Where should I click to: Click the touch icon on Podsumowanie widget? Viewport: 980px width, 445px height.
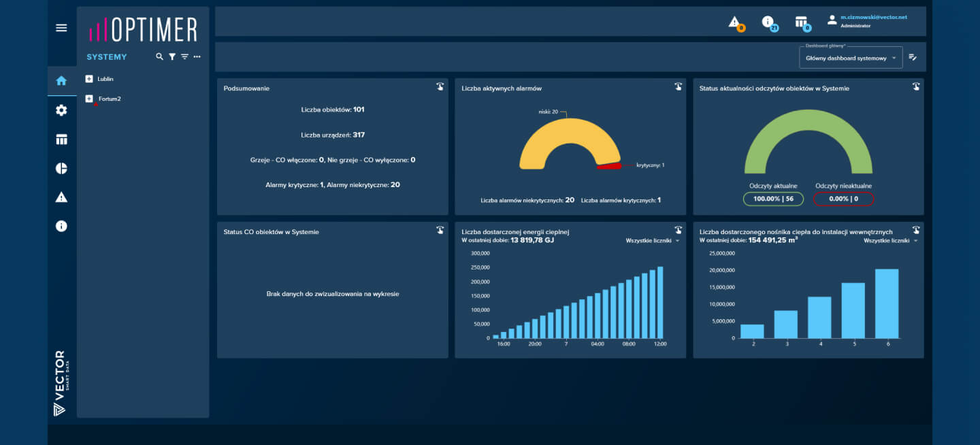[440, 86]
